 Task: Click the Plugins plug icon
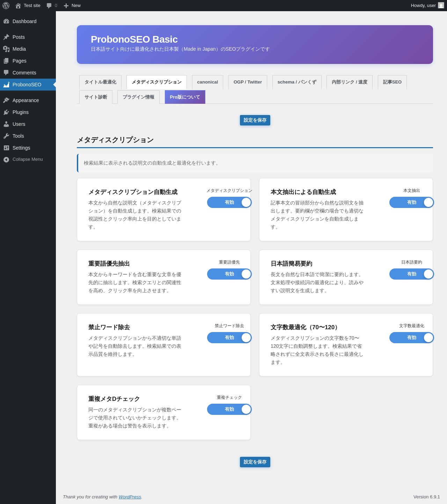click(x=6, y=112)
